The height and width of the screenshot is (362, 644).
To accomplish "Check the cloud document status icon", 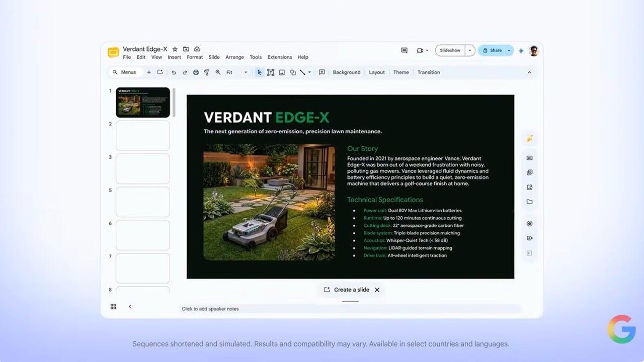I will tap(197, 49).
